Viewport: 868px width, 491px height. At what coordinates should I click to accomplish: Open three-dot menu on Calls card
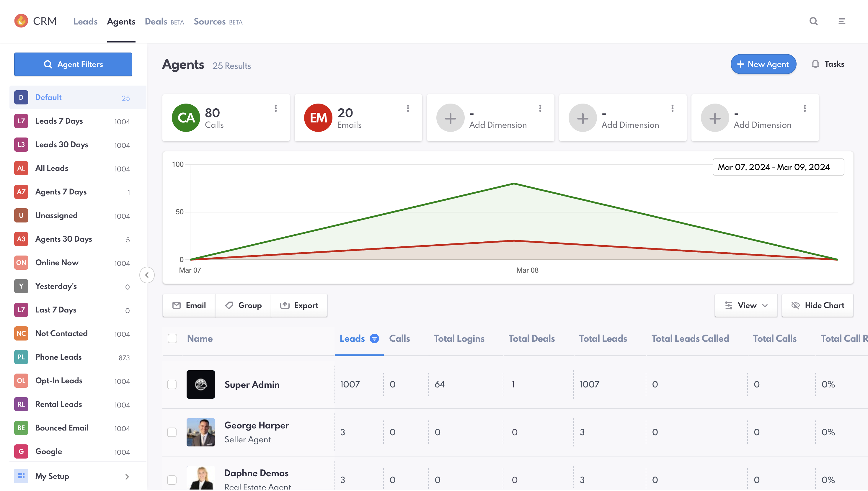[x=276, y=108]
